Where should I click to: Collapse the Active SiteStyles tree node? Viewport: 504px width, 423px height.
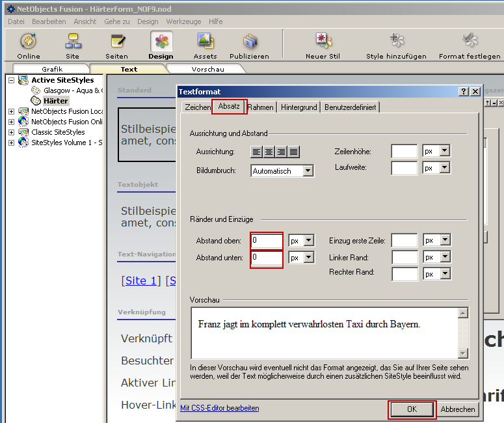[x=11, y=80]
